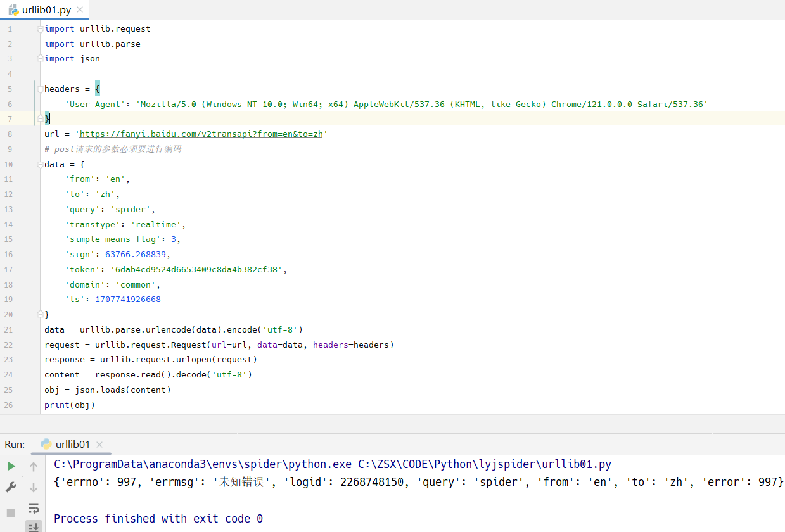Click the 'Run:' panel label

(x=15, y=444)
